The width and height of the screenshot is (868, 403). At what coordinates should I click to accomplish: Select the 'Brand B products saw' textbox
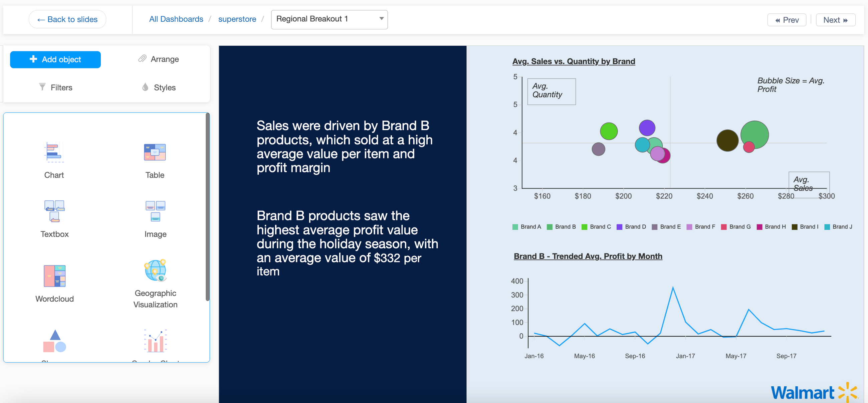pyautogui.click(x=348, y=244)
